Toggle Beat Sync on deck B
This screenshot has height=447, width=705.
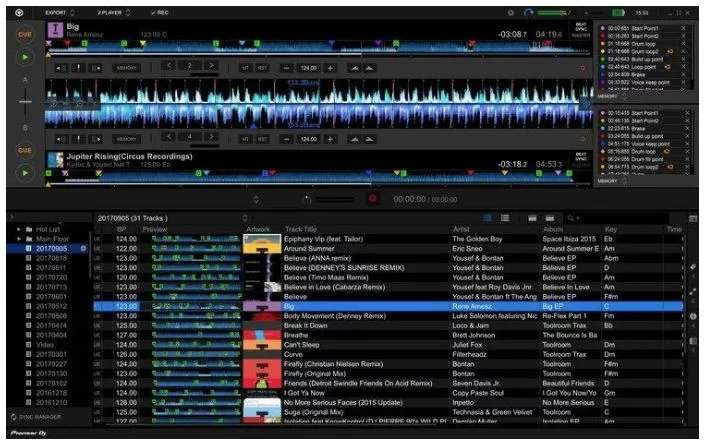[x=581, y=156]
